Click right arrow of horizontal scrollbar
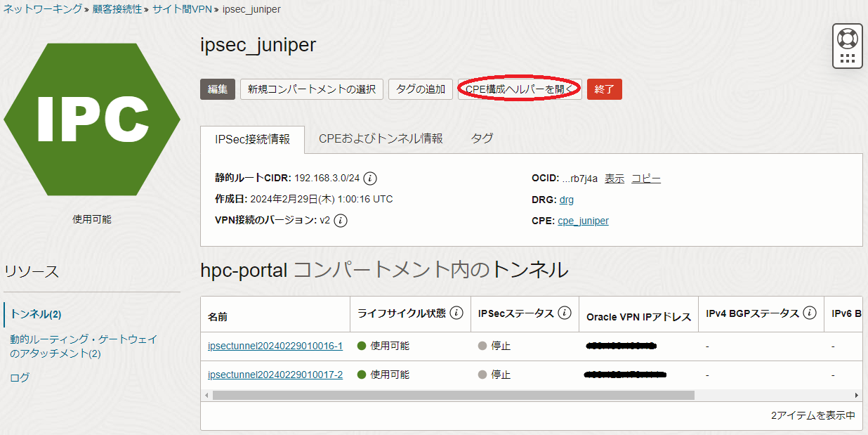The image size is (868, 435). point(856,396)
